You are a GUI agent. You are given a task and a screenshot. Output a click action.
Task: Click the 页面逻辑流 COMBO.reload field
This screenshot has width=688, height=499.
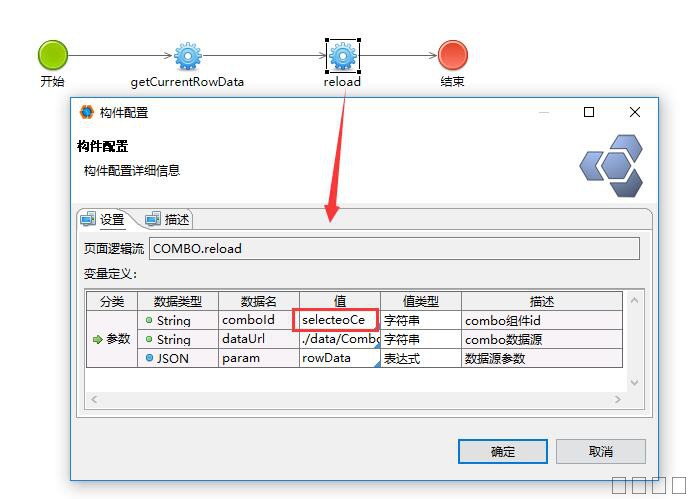(x=393, y=248)
